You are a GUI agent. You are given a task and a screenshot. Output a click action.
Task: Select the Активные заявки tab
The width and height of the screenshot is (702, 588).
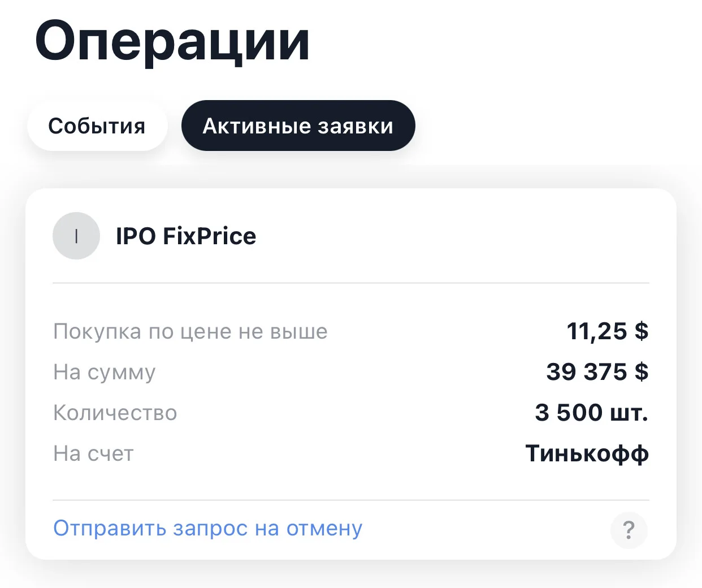pyautogui.click(x=298, y=126)
